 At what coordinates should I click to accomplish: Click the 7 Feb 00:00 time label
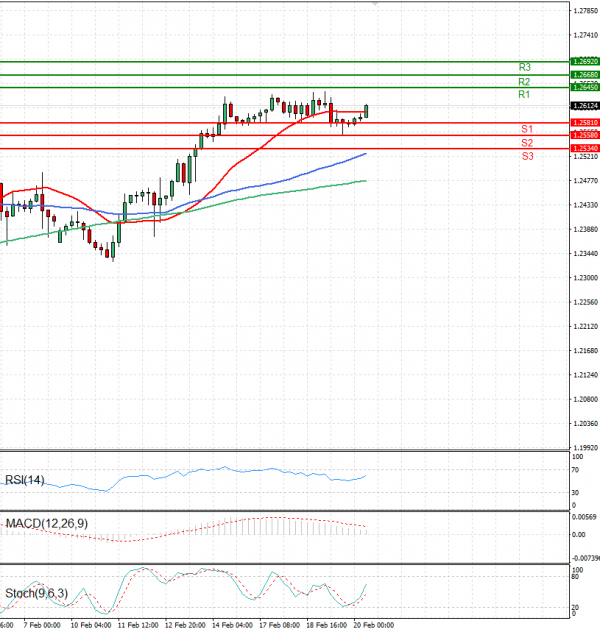coord(42,625)
